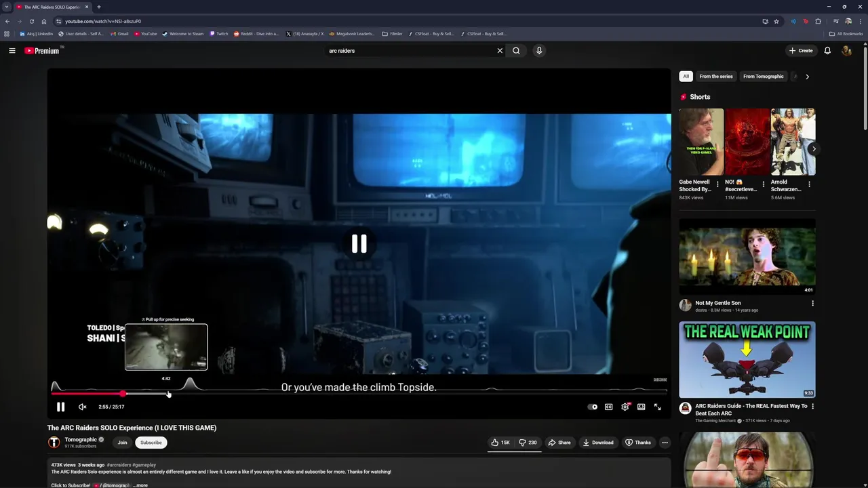The image size is (868, 488).
Task: Select From the series chip
Action: click(x=716, y=77)
